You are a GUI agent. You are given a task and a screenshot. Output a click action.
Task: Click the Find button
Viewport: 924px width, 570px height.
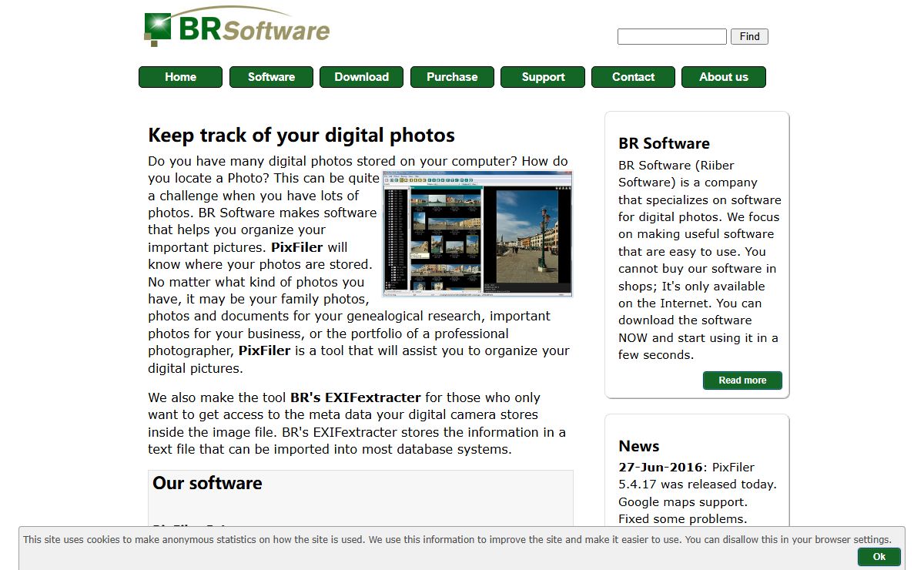[x=749, y=36]
